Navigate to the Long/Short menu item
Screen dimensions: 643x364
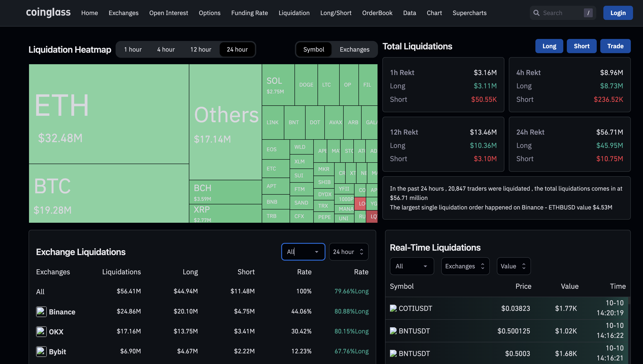pos(336,13)
